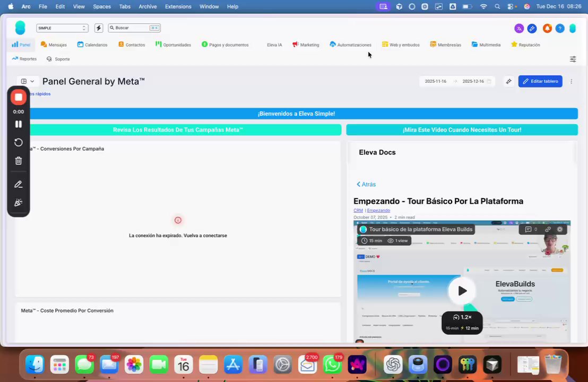Open the navigation settings sliders icon
588x382 pixels.
pyautogui.click(x=573, y=59)
